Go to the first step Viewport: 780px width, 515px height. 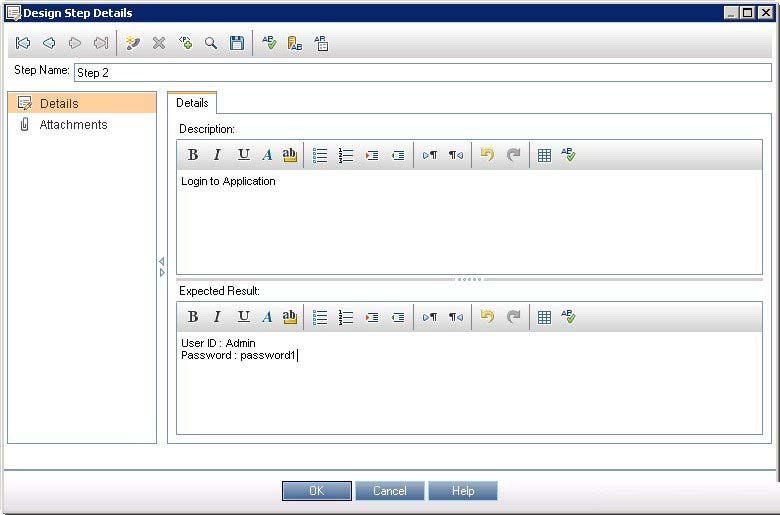(23, 43)
